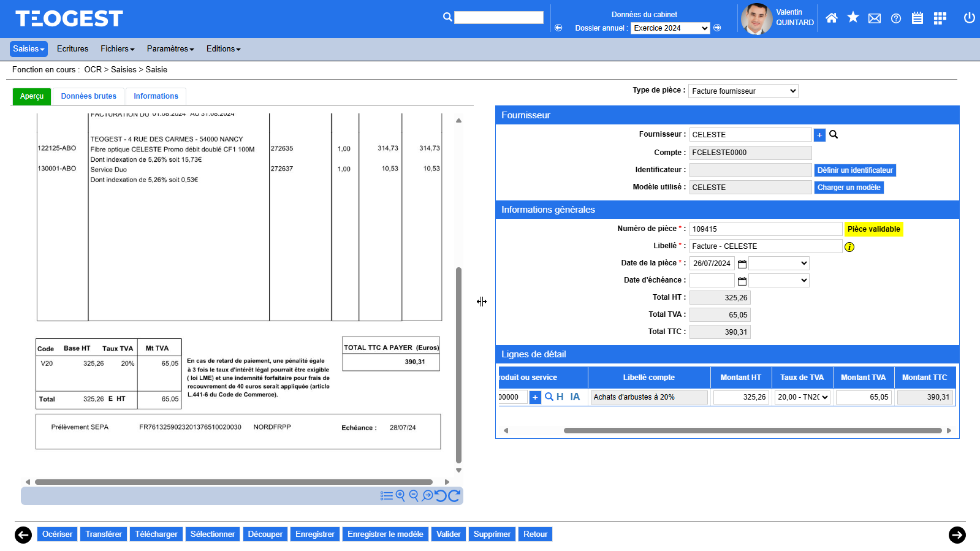
Task: Show Libellé info via the yellow info icon
Action: [849, 247]
